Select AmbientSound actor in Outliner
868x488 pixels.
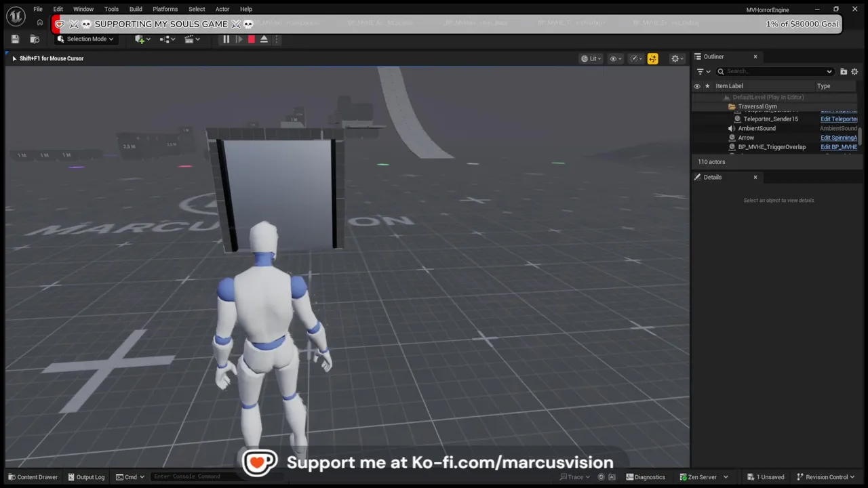757,129
